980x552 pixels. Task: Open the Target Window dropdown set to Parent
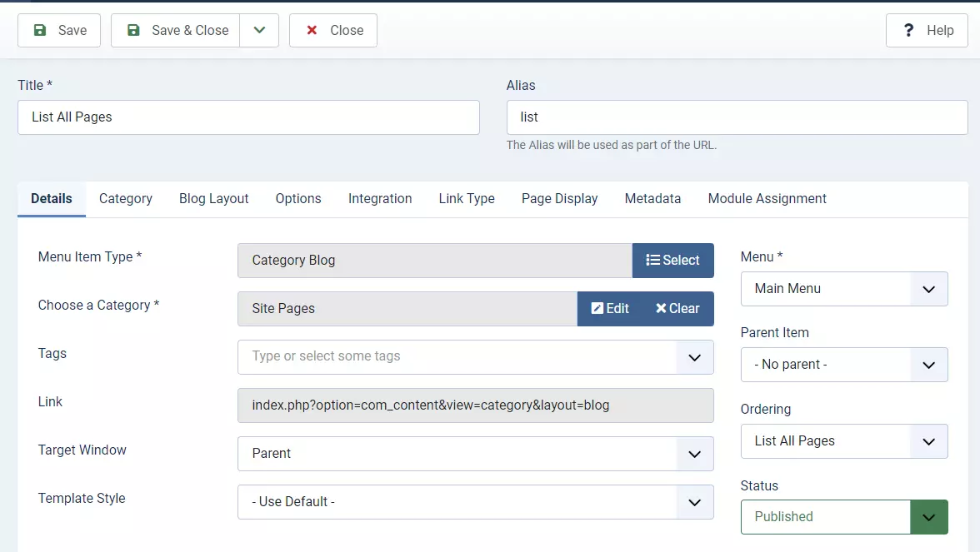[x=476, y=454]
